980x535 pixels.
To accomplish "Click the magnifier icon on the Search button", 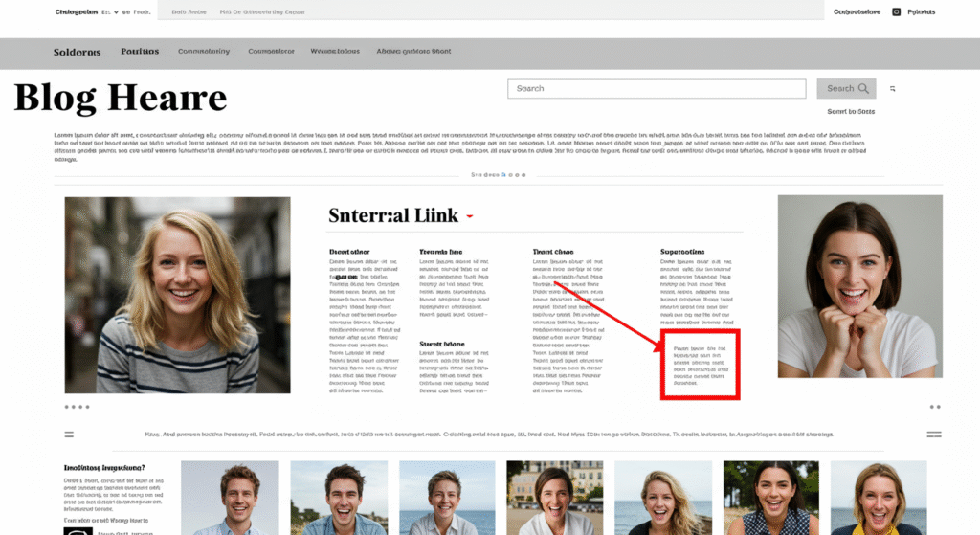I will 864,89.
